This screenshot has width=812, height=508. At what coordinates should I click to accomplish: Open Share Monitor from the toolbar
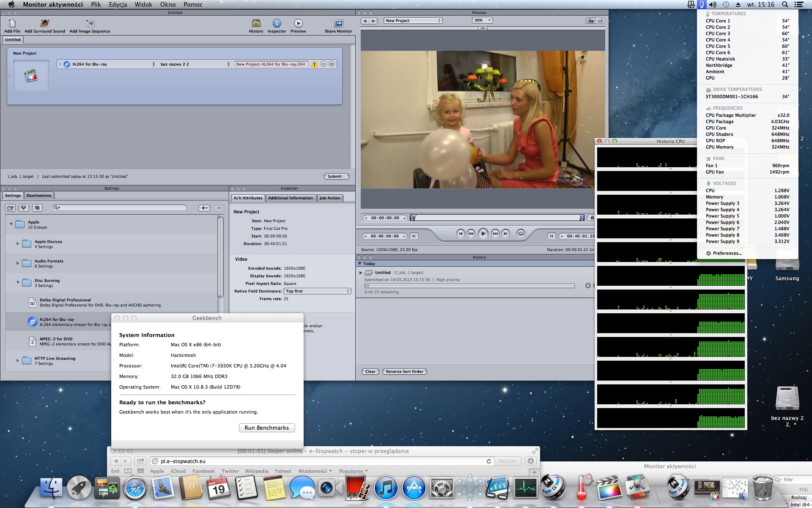(x=338, y=23)
